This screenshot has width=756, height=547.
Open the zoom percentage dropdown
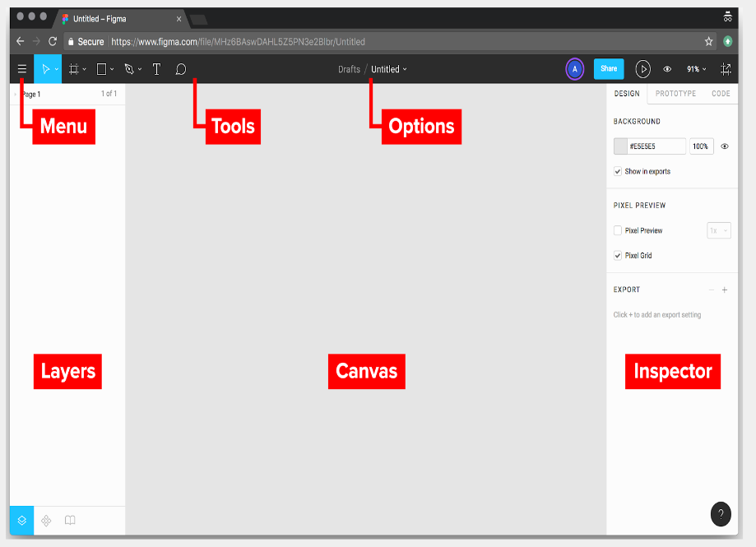(x=696, y=69)
